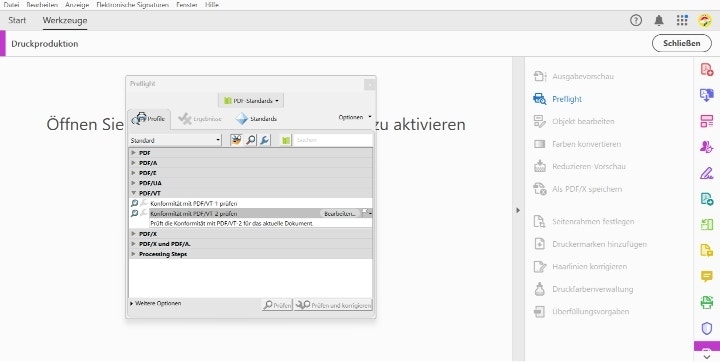
Task: Open the blue combine files sidebar tool
Action: click(706, 95)
